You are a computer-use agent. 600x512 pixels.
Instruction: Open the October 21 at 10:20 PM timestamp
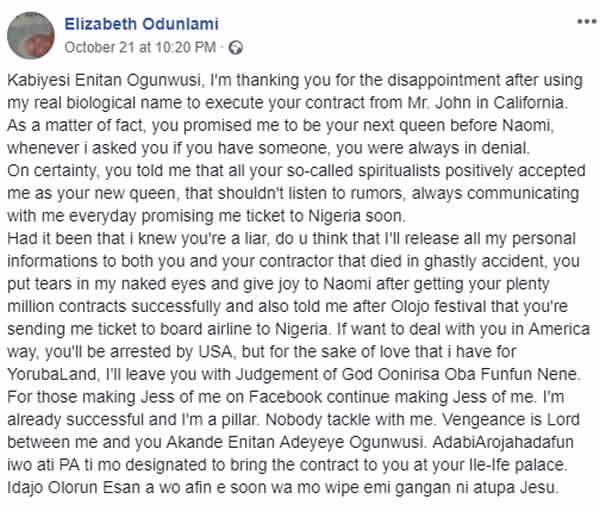point(141,46)
